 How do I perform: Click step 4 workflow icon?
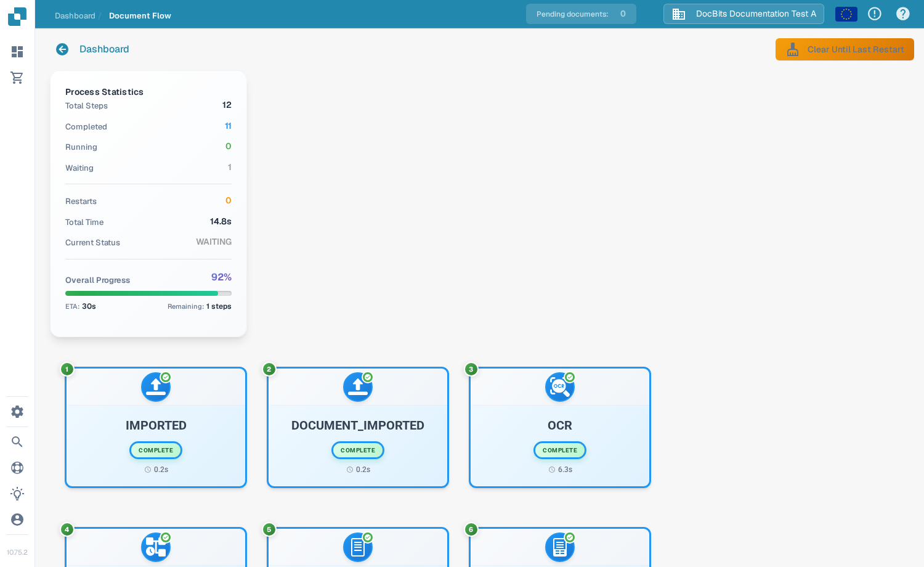[x=156, y=547]
